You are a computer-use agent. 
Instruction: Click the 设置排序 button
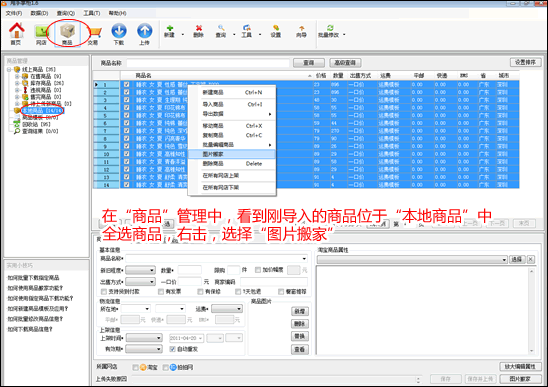click(x=526, y=62)
